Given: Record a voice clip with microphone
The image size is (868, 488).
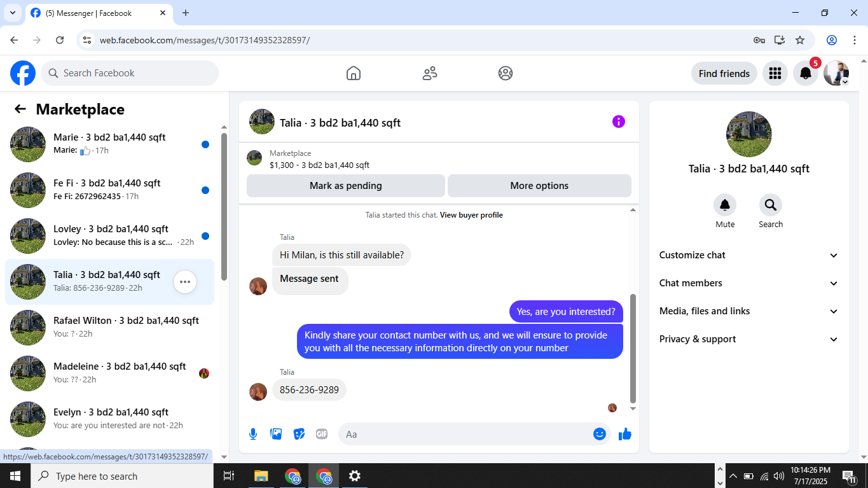Looking at the screenshot, I should [253, 434].
